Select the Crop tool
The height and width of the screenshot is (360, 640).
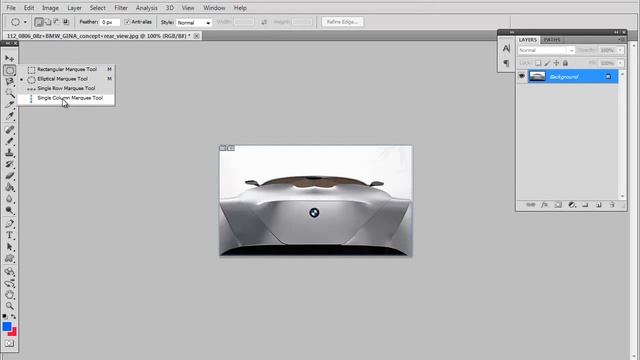tap(9, 104)
